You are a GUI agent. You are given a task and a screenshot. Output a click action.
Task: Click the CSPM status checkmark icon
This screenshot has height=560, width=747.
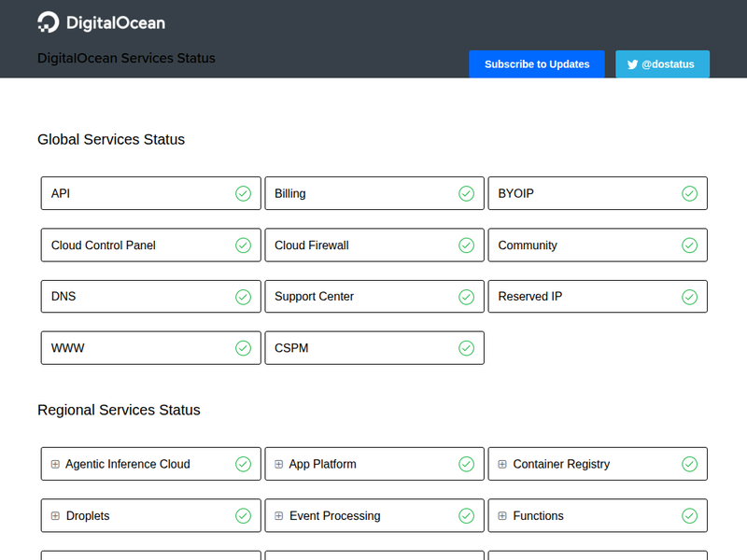[x=466, y=348]
